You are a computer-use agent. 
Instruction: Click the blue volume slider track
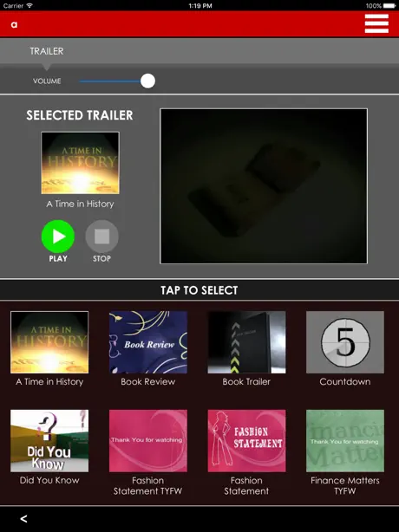pos(109,81)
